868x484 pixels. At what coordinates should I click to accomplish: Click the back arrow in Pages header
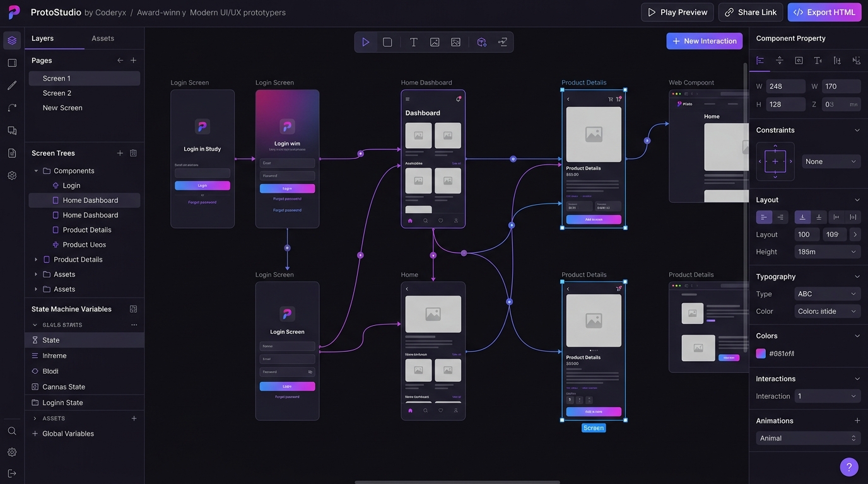pyautogui.click(x=120, y=60)
